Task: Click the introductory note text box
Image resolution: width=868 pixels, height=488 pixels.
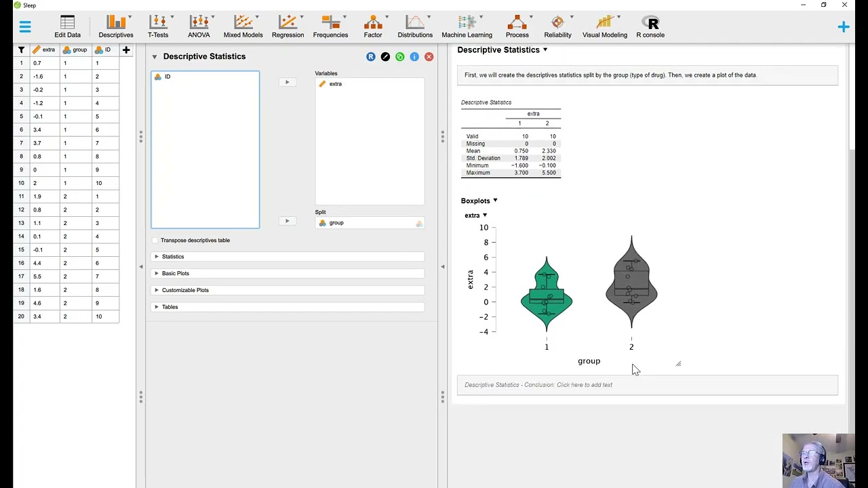Action: click(x=647, y=75)
